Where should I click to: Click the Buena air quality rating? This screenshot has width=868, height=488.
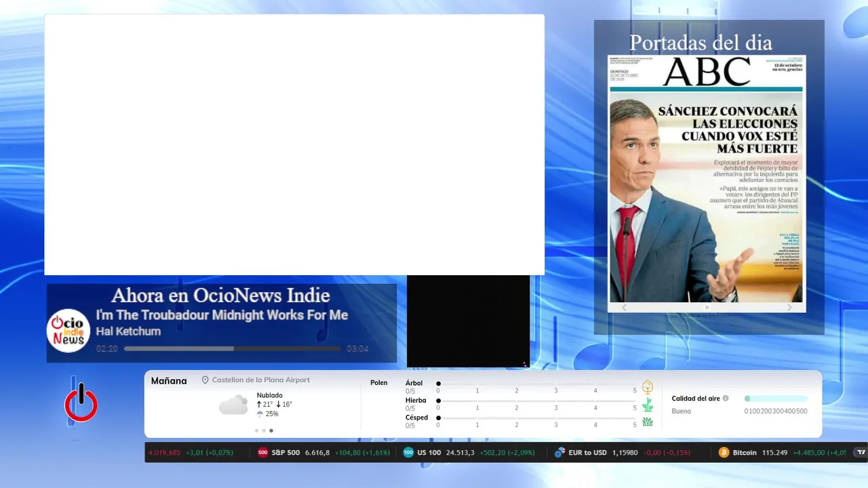[x=681, y=411]
